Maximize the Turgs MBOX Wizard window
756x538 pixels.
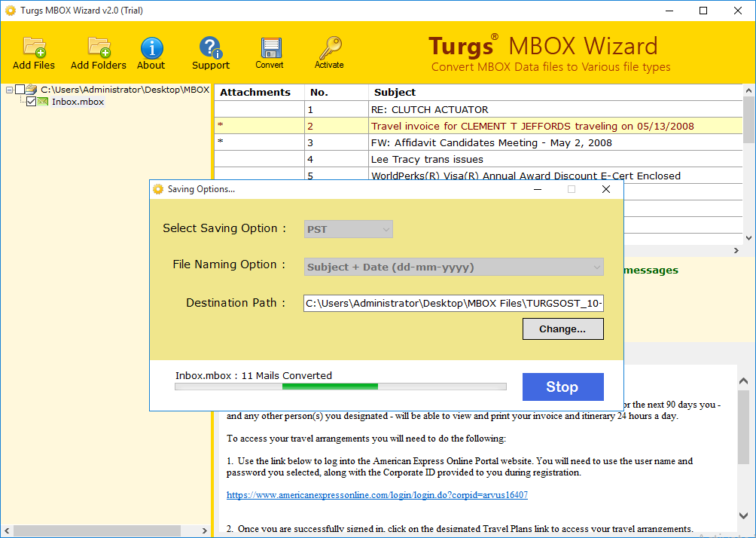[x=703, y=11]
